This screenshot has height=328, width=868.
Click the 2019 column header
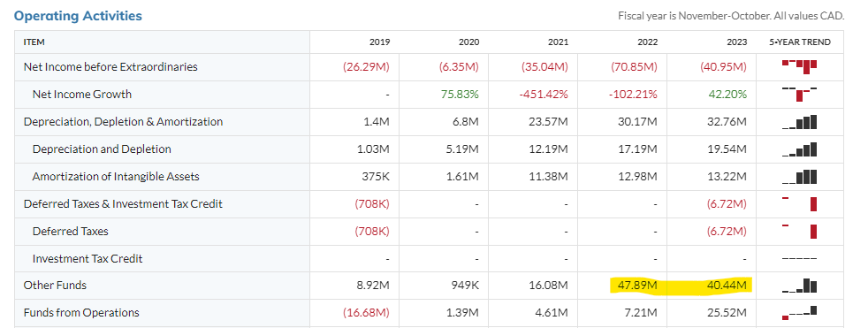coord(380,42)
